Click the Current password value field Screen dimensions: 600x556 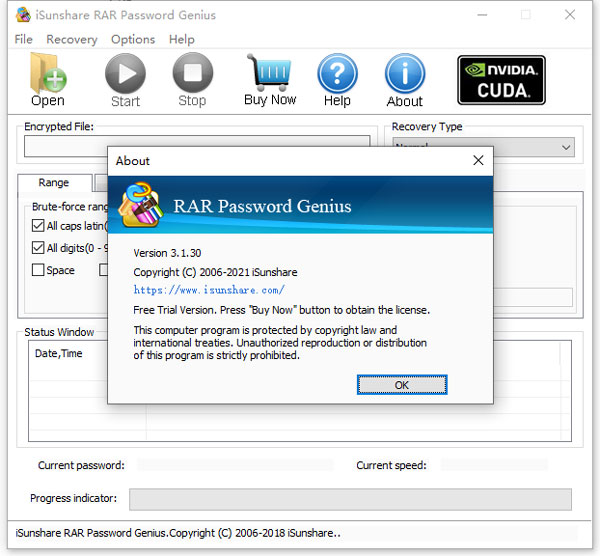pyautogui.click(x=235, y=465)
